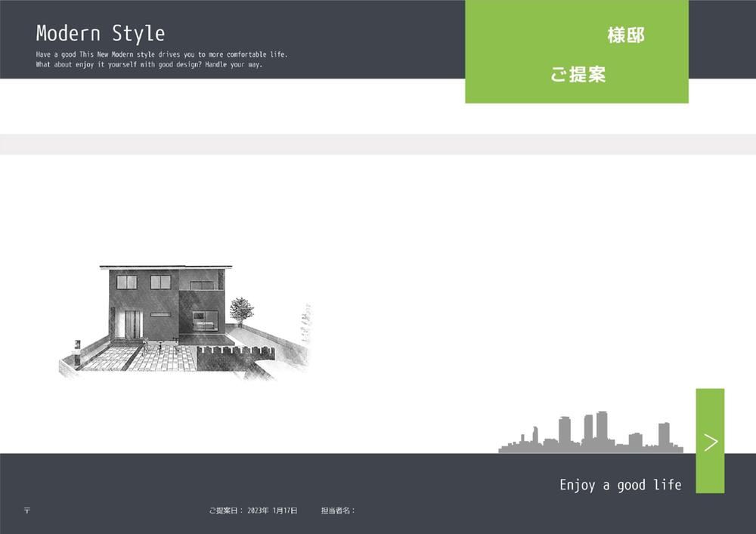This screenshot has width=756, height=534.
Task: Click the postal mark '〒' symbol
Action: tap(27, 511)
